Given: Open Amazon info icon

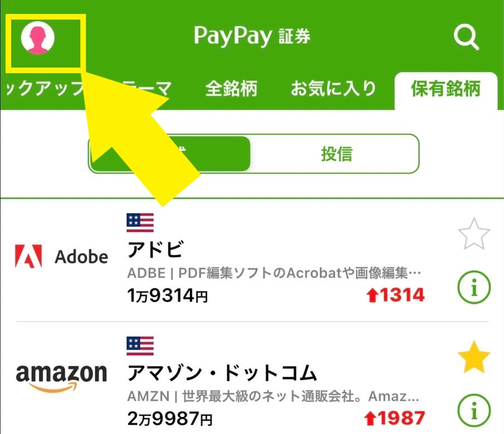Looking at the screenshot, I should click(x=474, y=411).
